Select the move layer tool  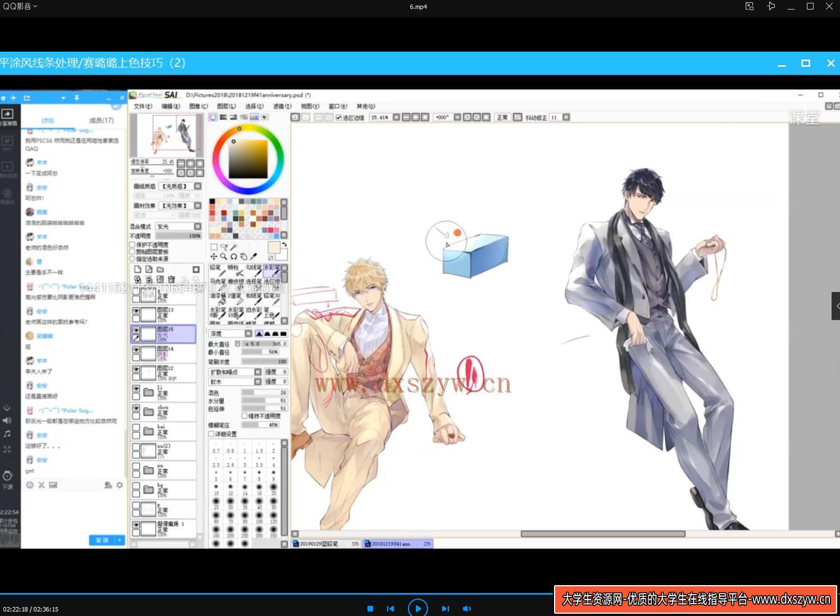tap(214, 257)
